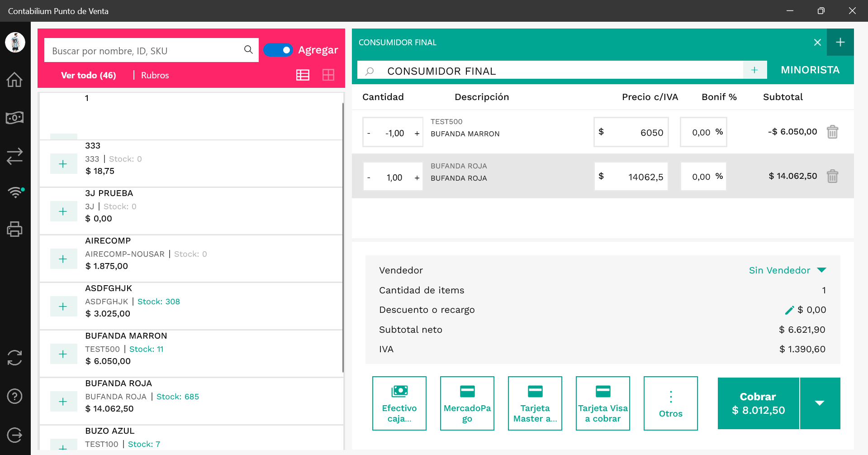Open the cash register sidebar icon
The image size is (868, 455).
14,118
